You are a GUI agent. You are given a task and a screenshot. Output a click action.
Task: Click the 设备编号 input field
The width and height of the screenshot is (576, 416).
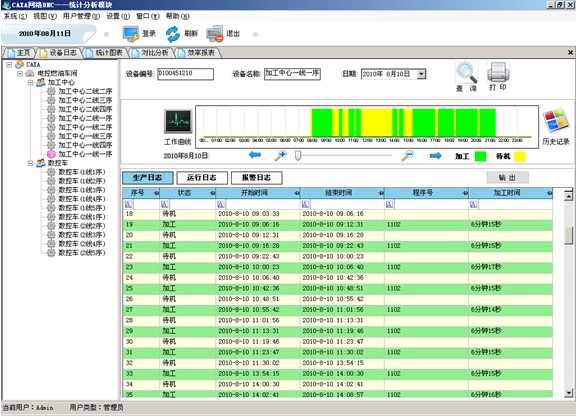[x=186, y=74]
